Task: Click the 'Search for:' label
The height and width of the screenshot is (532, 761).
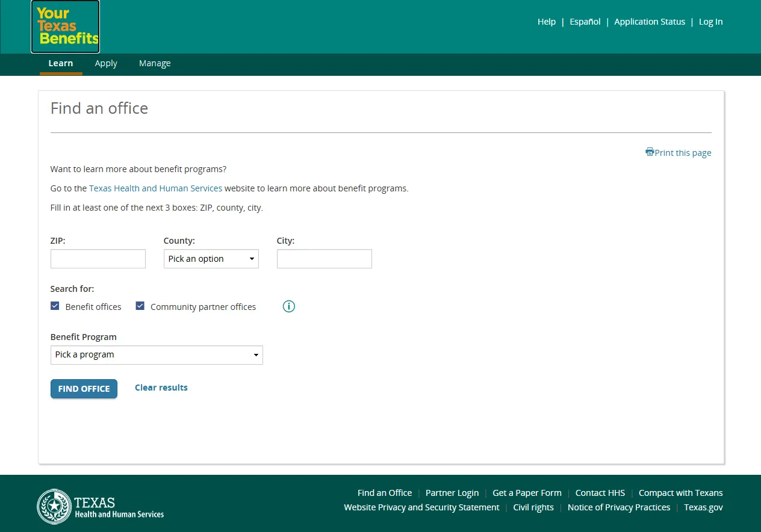Action: point(72,289)
